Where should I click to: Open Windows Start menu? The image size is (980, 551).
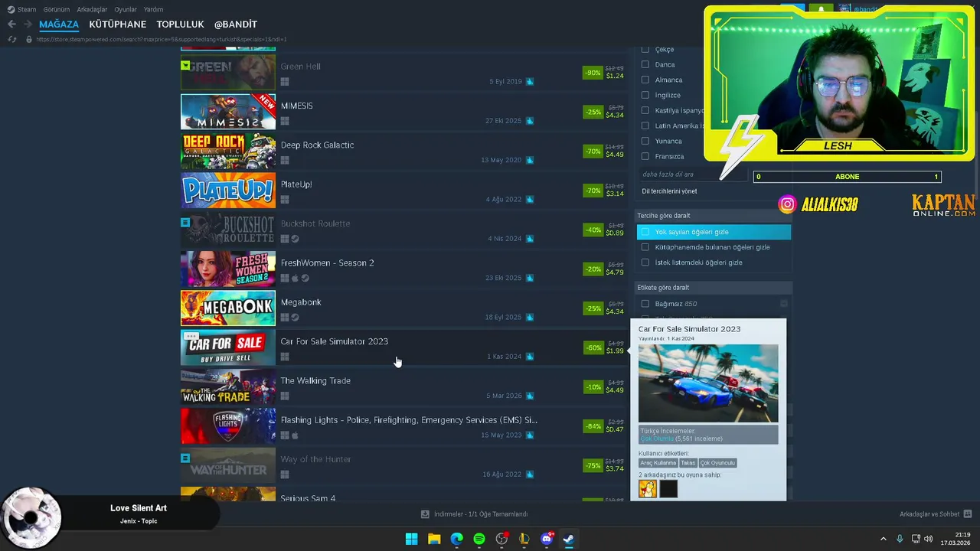coord(411,539)
